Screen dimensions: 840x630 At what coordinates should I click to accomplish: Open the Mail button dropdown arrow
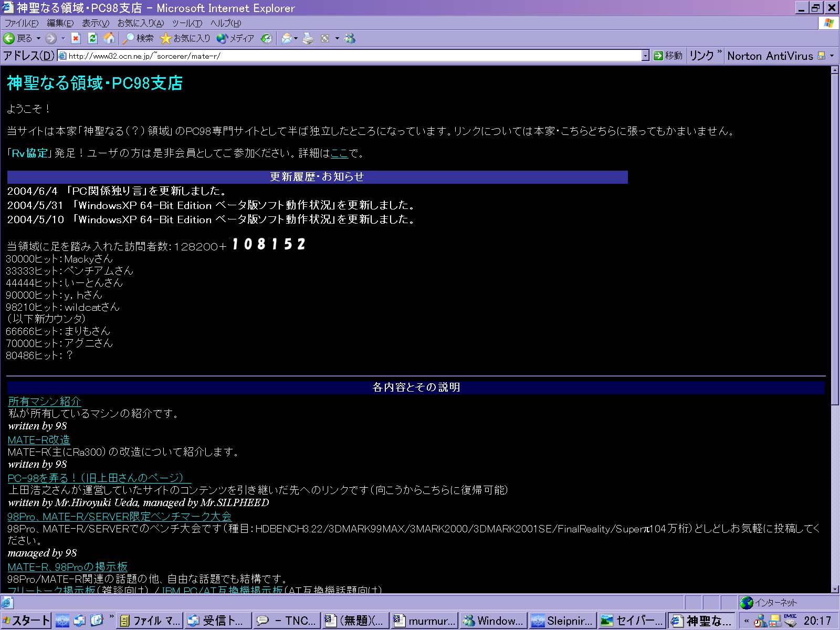(296, 38)
